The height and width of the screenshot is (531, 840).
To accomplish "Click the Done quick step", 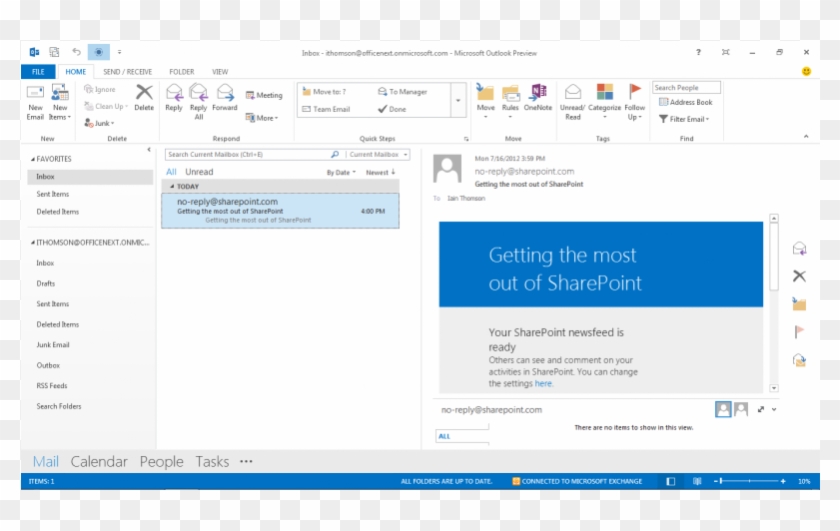I will click(392, 109).
